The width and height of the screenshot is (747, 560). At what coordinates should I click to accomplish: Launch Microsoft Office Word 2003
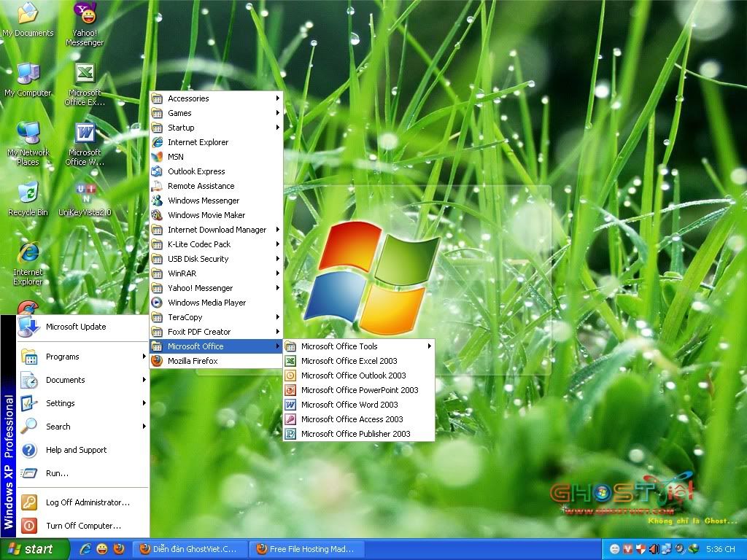point(349,405)
